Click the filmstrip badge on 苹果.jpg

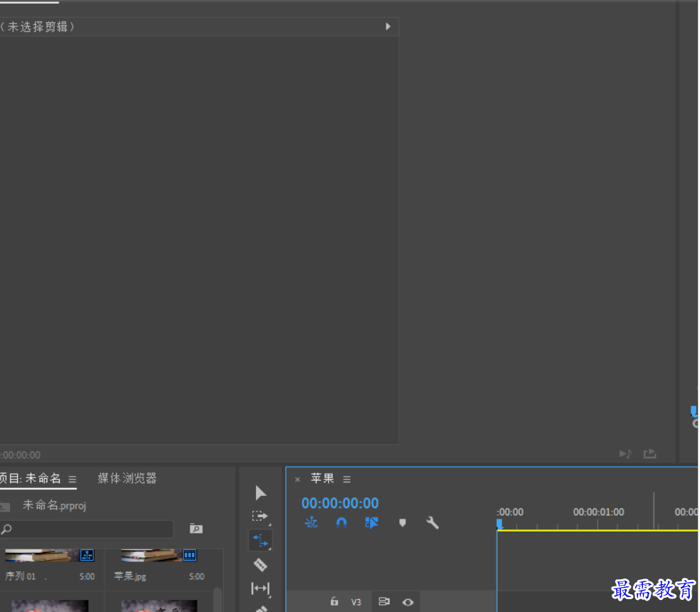coord(190,555)
